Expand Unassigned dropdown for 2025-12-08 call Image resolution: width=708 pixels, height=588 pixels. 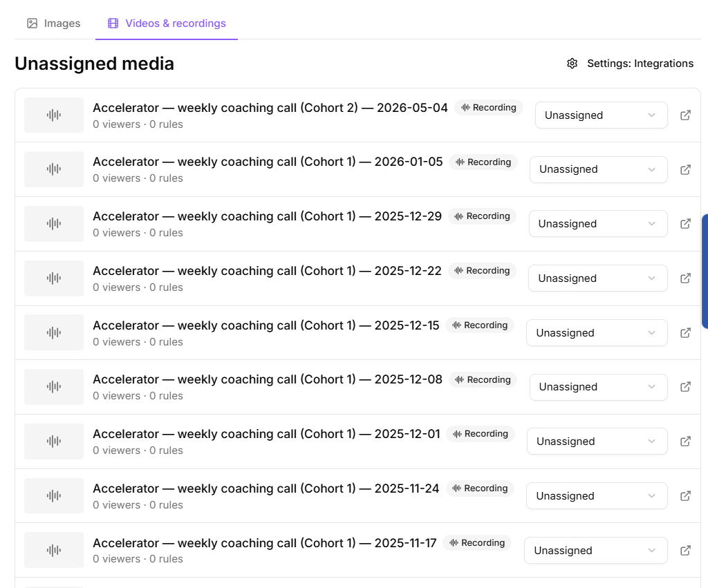point(598,387)
